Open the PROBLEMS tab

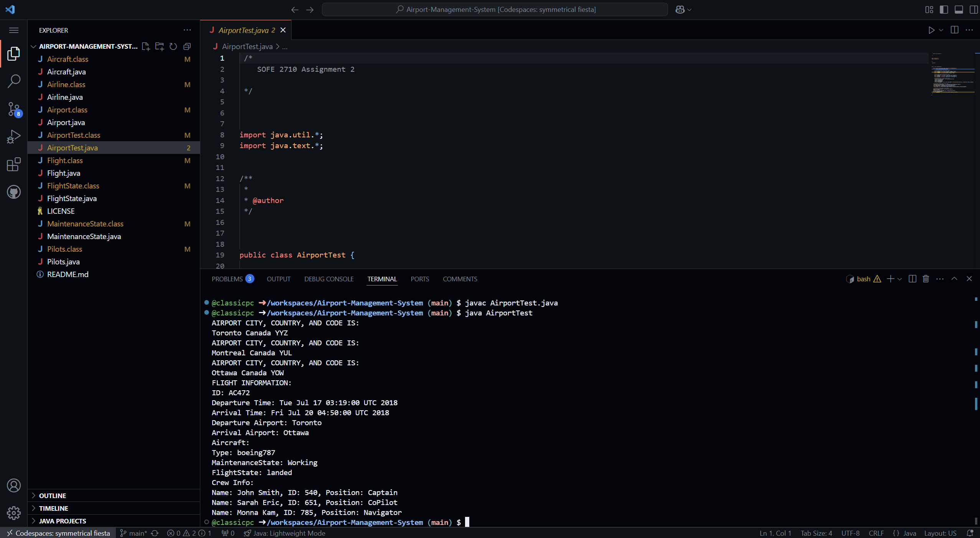227,279
